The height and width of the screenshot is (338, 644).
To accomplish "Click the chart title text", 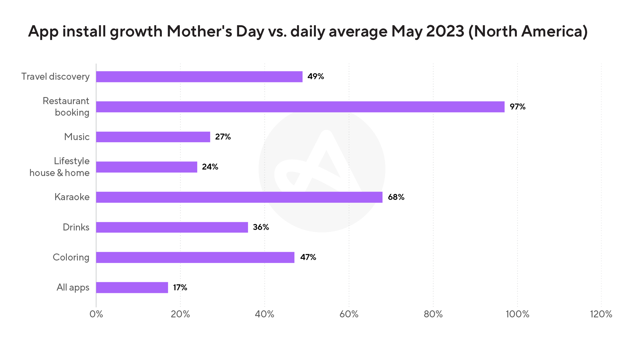I will tap(308, 32).
